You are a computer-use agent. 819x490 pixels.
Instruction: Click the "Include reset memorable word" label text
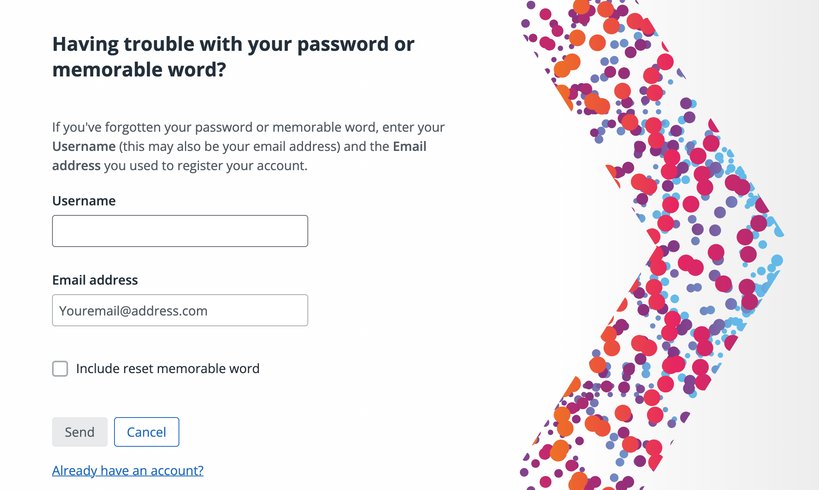coord(168,369)
